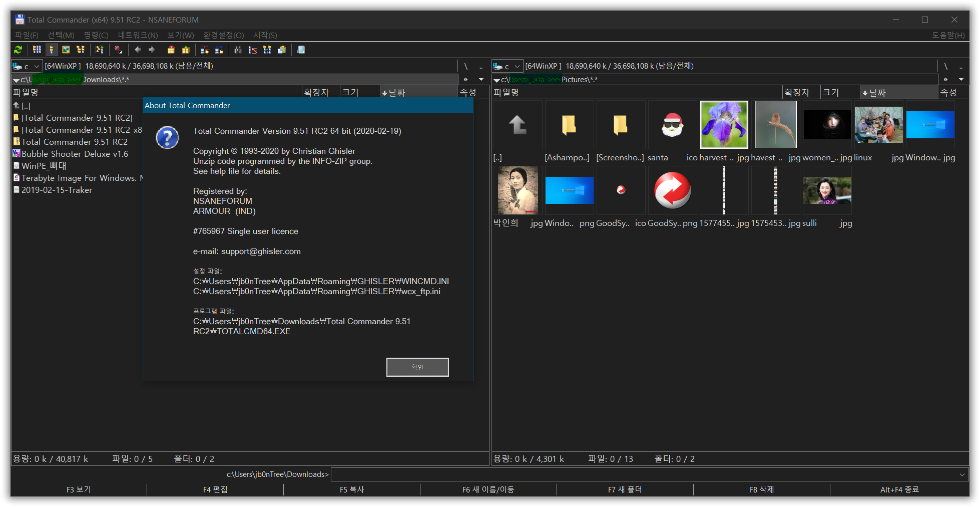Click Alt+F4 종료 exit button

tap(899, 489)
